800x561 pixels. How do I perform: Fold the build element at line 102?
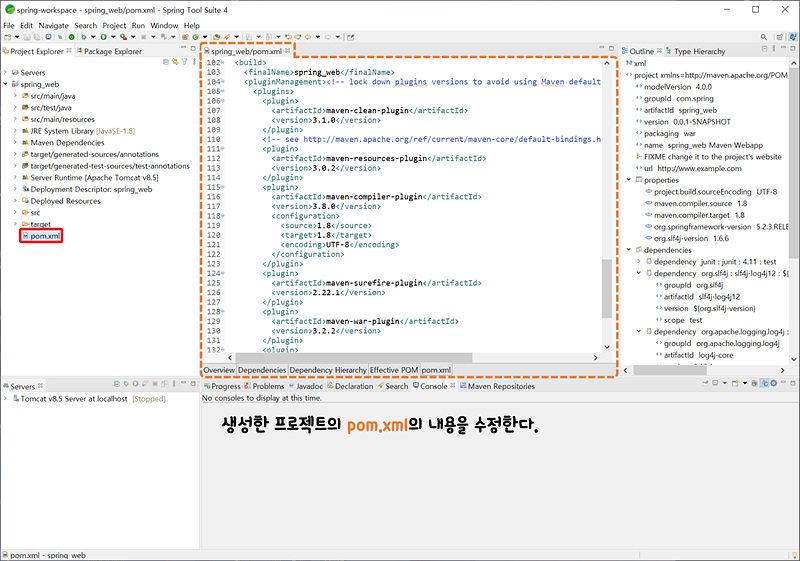coord(223,62)
